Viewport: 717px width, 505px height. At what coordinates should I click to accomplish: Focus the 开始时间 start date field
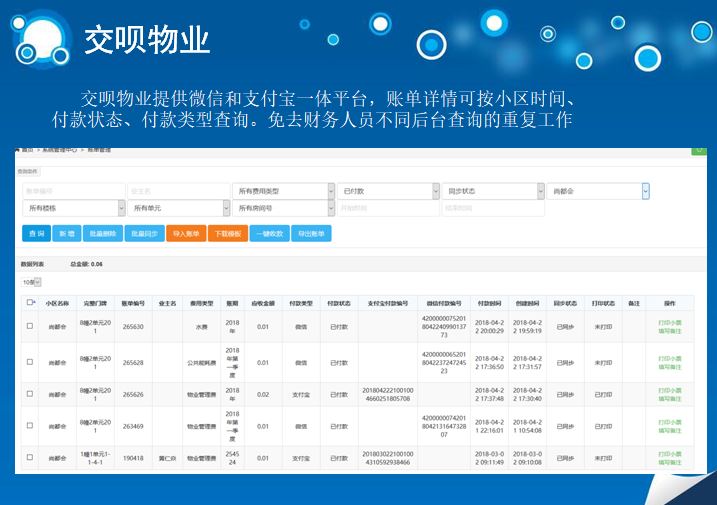coord(386,208)
